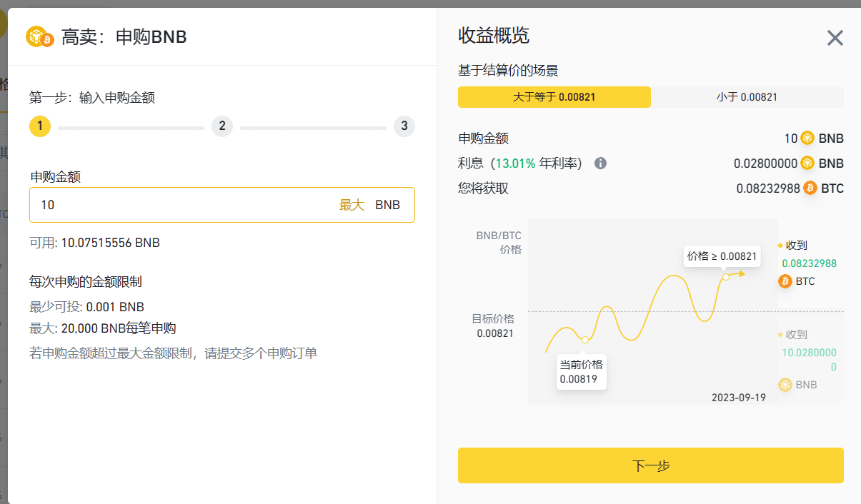
Task: Click the 下一步 button
Action: click(651, 465)
